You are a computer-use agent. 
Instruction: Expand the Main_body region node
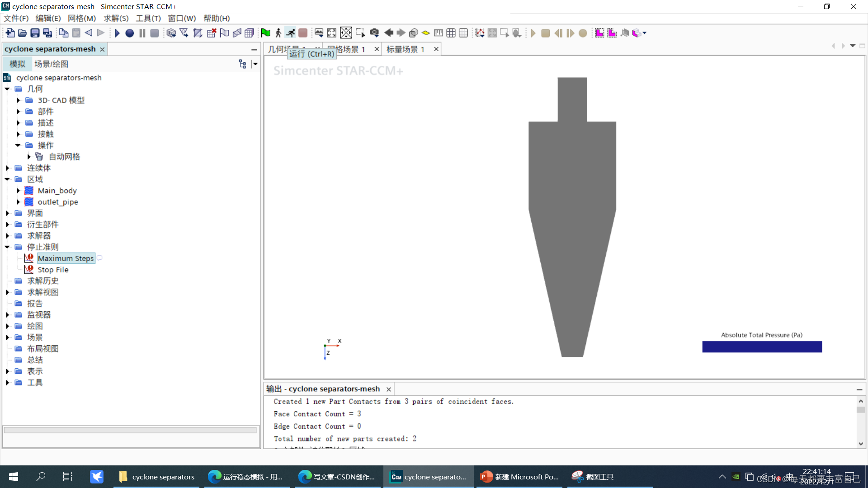(18, 191)
